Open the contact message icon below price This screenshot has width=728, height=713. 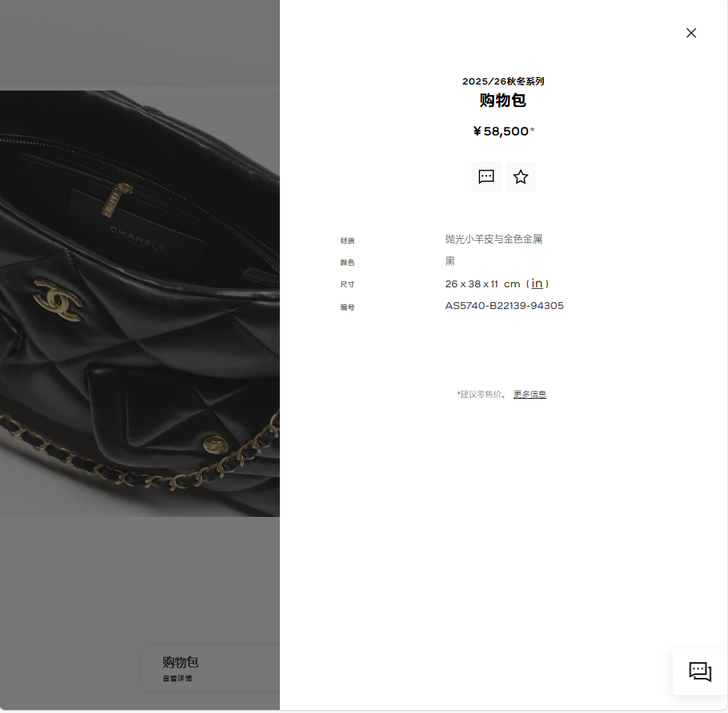(486, 177)
